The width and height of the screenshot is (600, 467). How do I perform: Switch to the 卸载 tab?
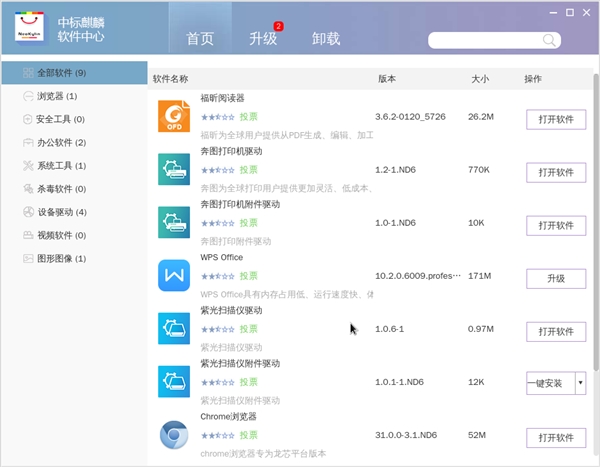click(x=326, y=39)
